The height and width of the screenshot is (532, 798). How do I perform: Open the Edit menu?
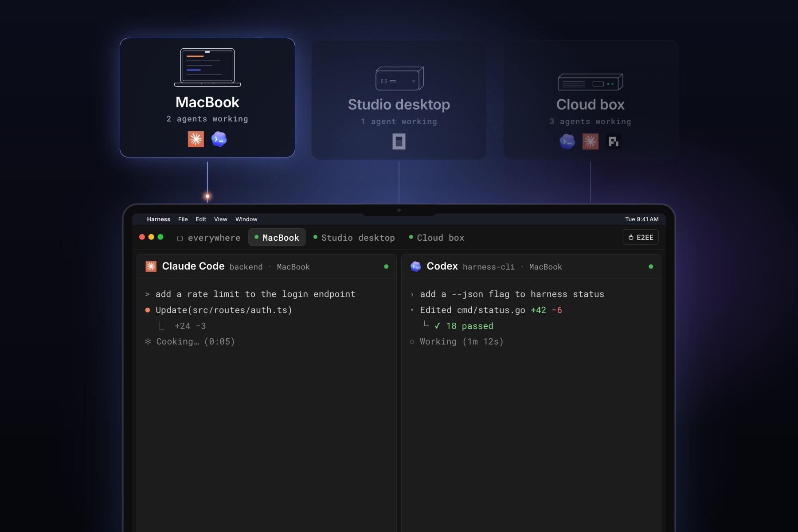[x=201, y=219]
